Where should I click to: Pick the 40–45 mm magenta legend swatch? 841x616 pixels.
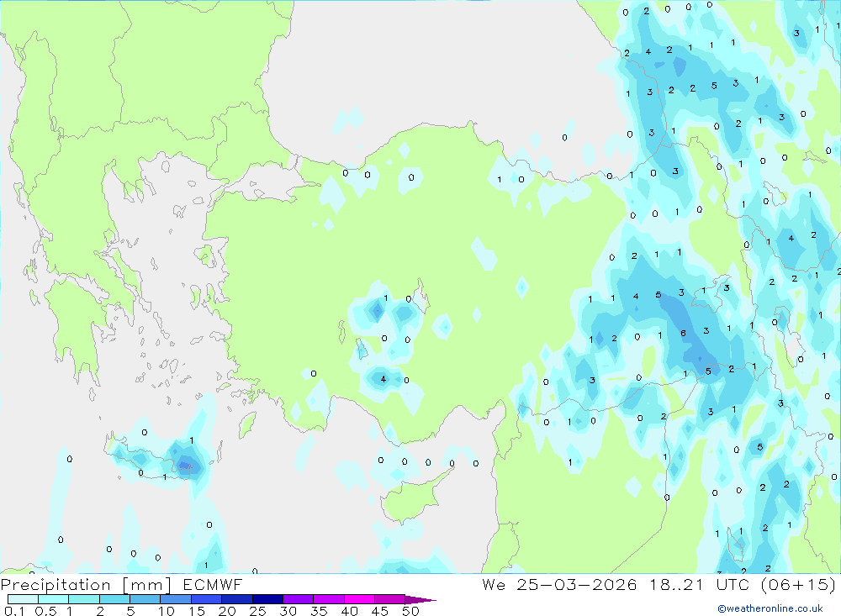(x=359, y=599)
